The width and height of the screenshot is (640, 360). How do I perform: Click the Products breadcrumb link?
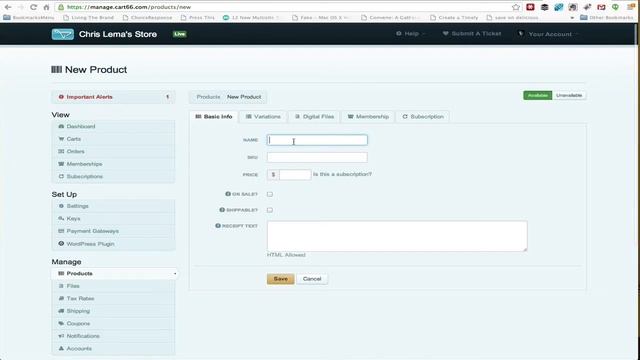(208, 97)
